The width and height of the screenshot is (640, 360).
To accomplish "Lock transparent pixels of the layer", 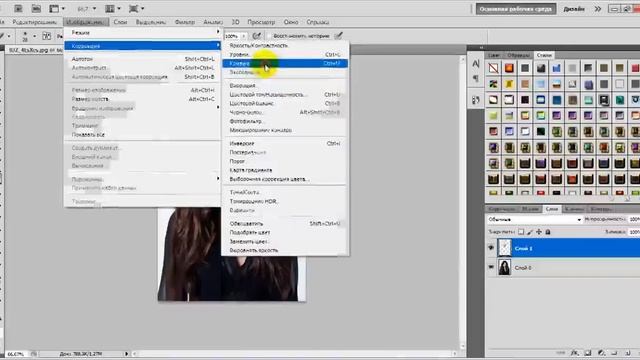I will point(521,232).
